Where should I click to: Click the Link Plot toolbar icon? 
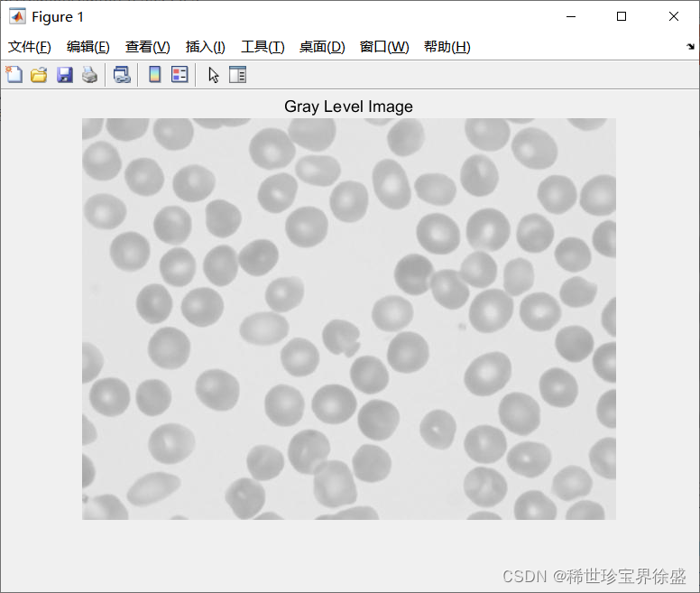coord(122,75)
